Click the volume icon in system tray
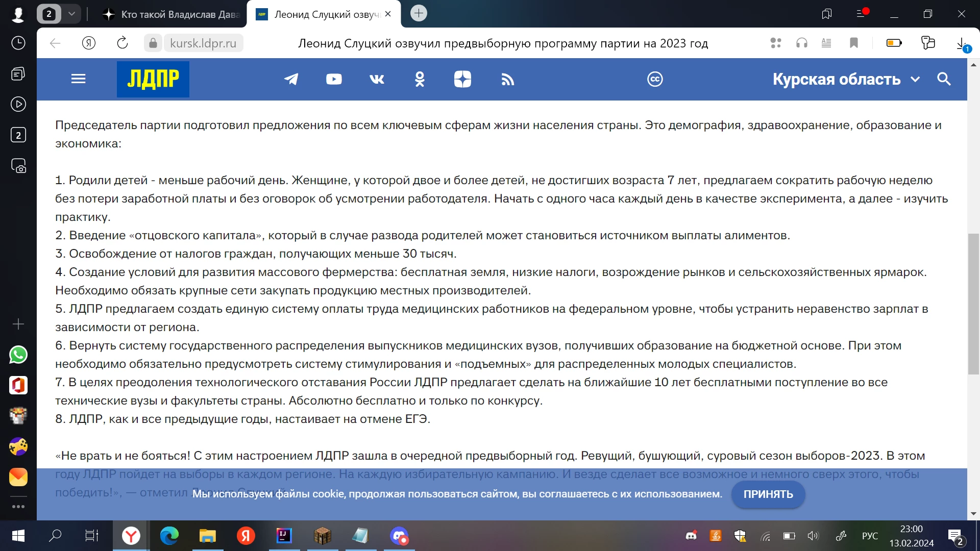Screen dimensions: 980x551 point(813,536)
